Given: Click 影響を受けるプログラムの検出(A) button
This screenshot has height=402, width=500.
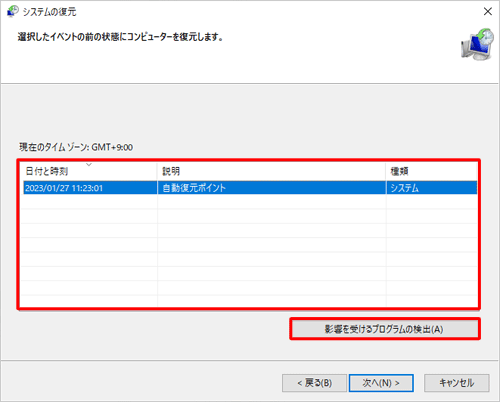Looking at the screenshot, I should coord(384,329).
